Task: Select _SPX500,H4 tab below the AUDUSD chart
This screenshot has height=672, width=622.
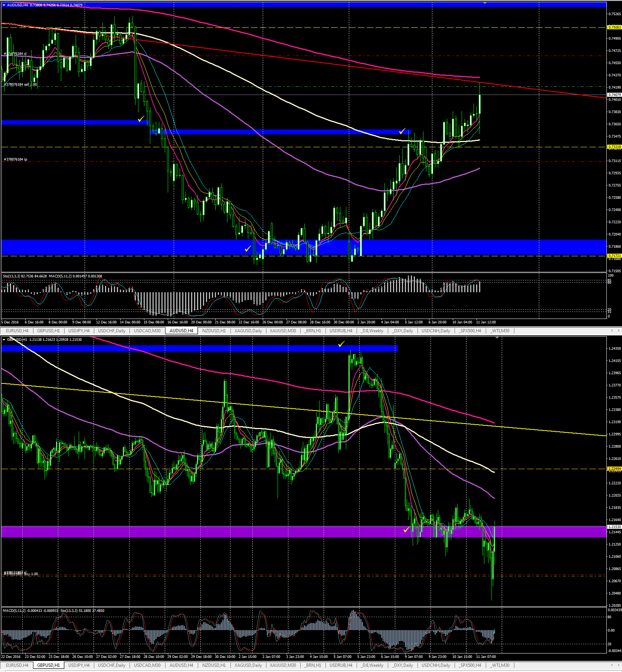Action: [470, 331]
